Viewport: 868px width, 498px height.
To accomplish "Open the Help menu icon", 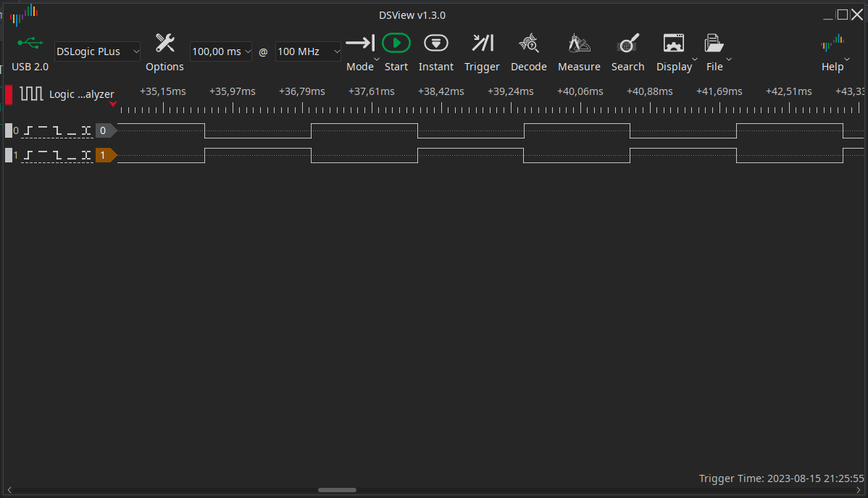I will [x=834, y=43].
